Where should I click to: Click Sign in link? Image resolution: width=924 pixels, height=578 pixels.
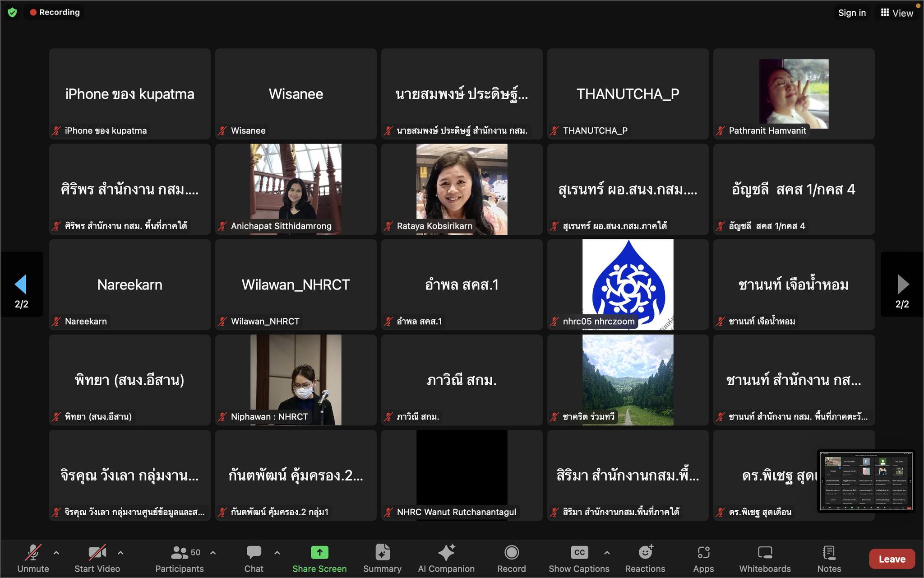[x=852, y=13]
